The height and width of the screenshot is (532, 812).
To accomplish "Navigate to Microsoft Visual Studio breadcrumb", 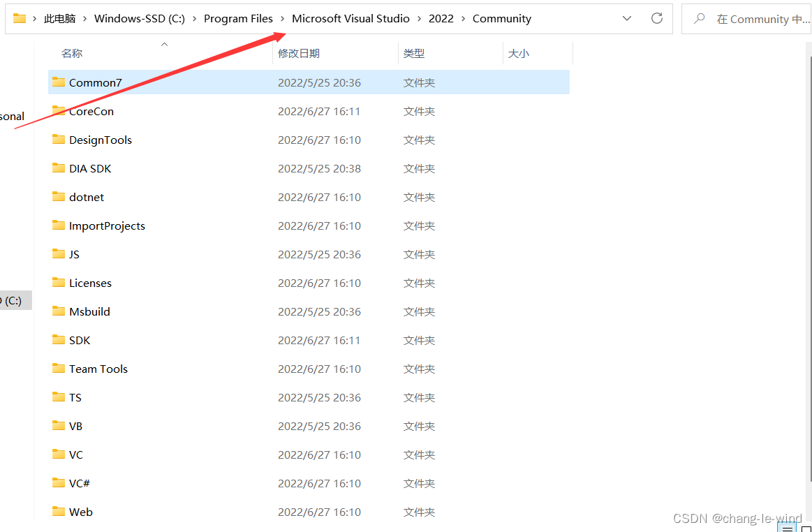I will [350, 19].
